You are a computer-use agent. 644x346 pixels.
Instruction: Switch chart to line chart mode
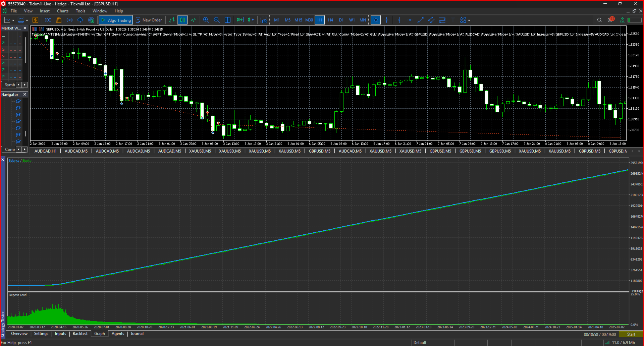pyautogui.click(x=194, y=20)
